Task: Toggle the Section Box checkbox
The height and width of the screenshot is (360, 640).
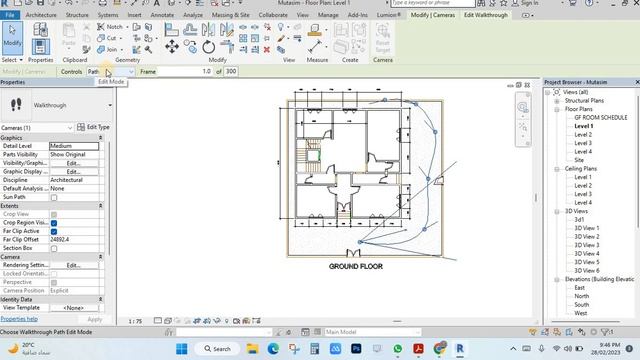Action: (54, 249)
